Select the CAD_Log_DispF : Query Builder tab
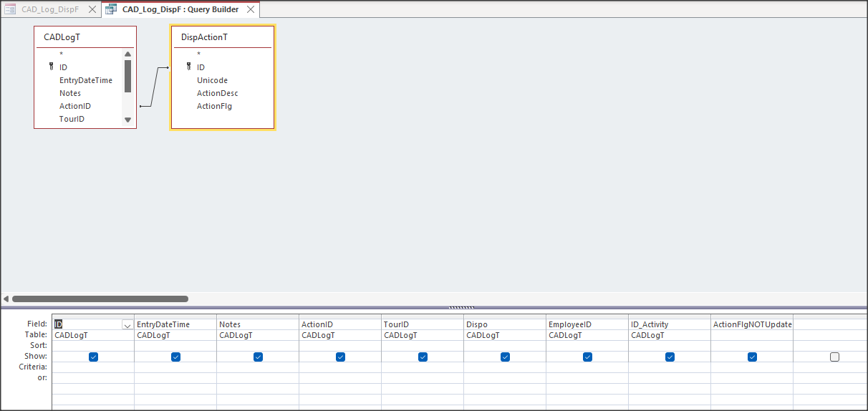 (x=180, y=9)
